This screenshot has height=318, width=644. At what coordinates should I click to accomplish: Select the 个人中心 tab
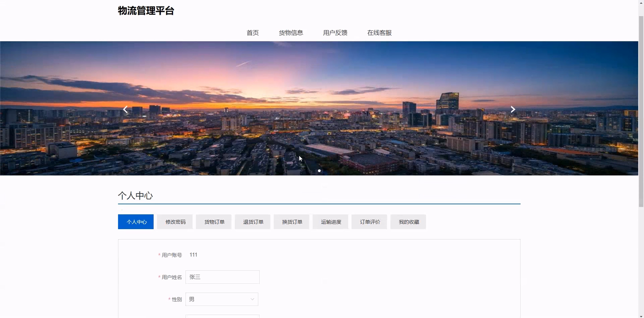click(136, 222)
